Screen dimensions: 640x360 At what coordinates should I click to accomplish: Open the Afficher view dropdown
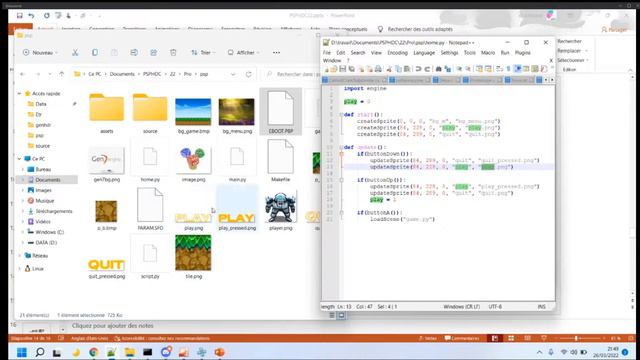tap(243, 53)
